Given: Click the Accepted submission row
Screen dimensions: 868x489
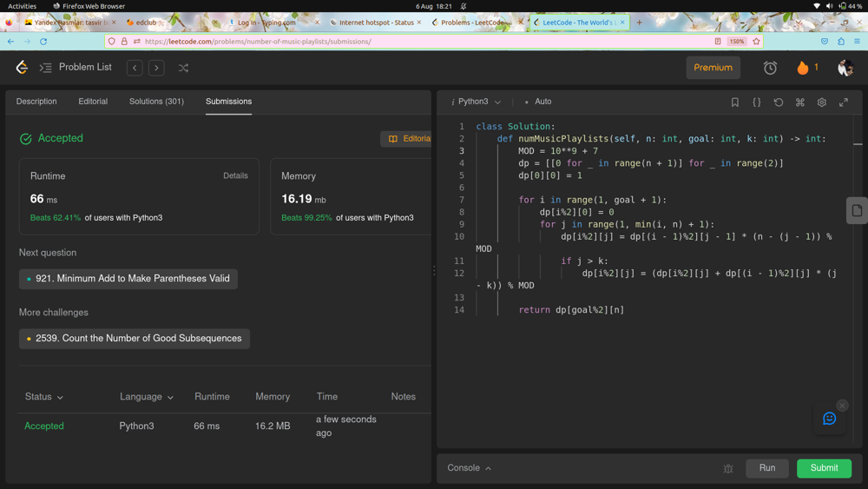Looking at the screenshot, I should pos(44,426).
